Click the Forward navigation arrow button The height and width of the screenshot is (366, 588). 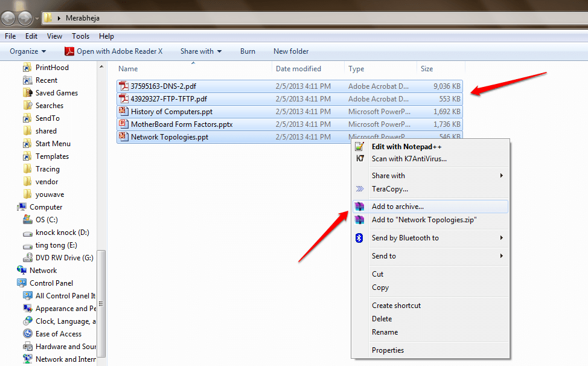25,18
